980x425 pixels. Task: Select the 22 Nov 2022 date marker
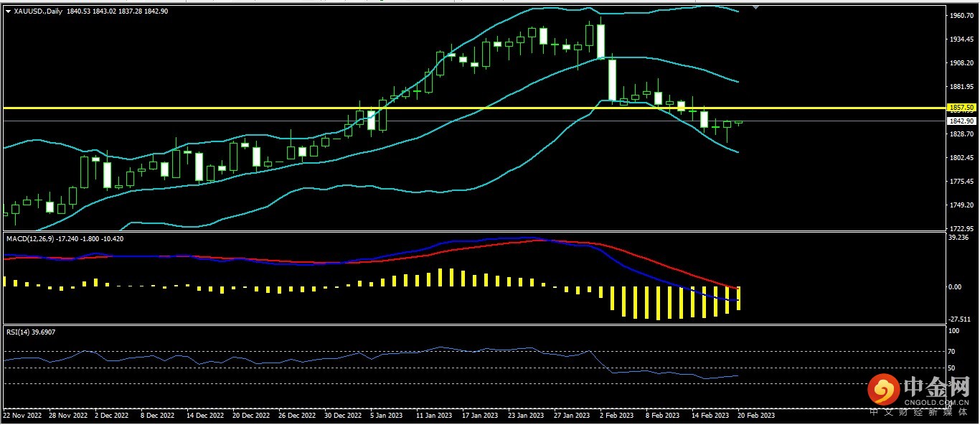24,415
